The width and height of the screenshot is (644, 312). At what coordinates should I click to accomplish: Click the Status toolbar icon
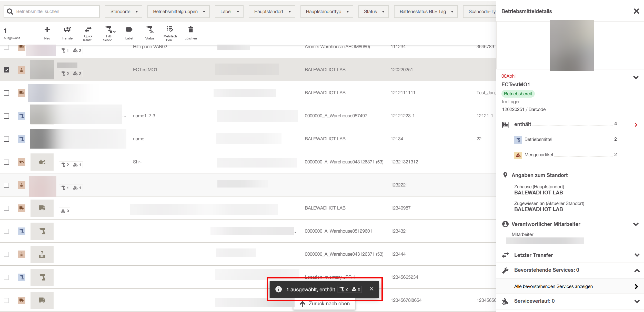[149, 30]
